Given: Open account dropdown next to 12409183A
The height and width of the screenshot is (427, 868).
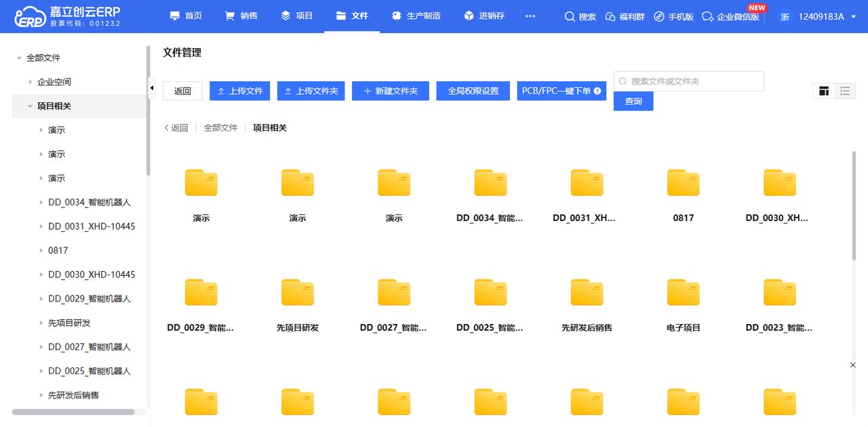Looking at the screenshot, I should coord(853,17).
